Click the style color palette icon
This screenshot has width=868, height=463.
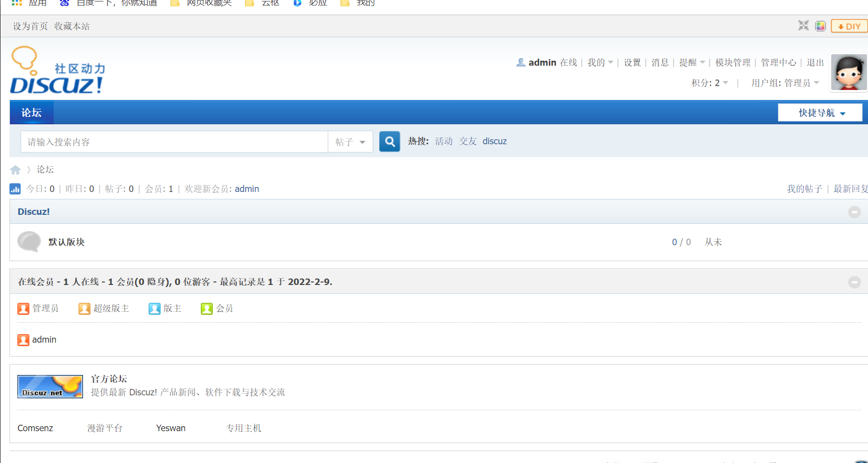click(x=821, y=25)
